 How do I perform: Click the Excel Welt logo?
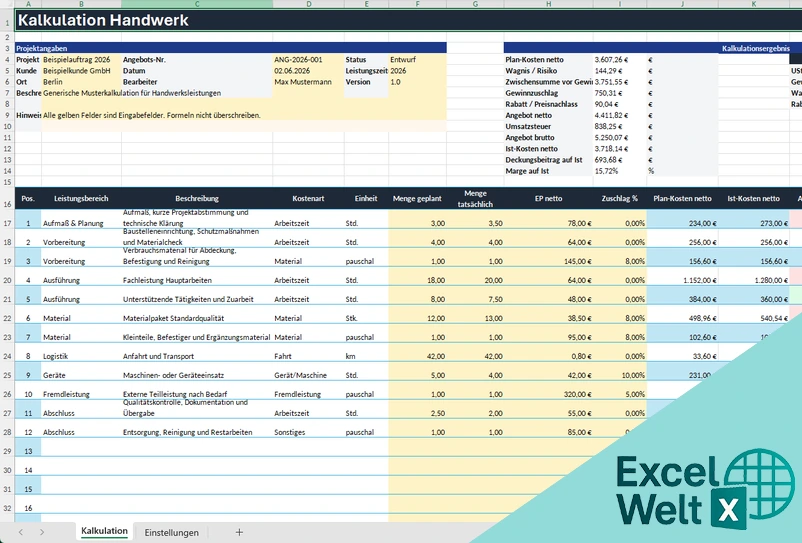click(x=706, y=489)
